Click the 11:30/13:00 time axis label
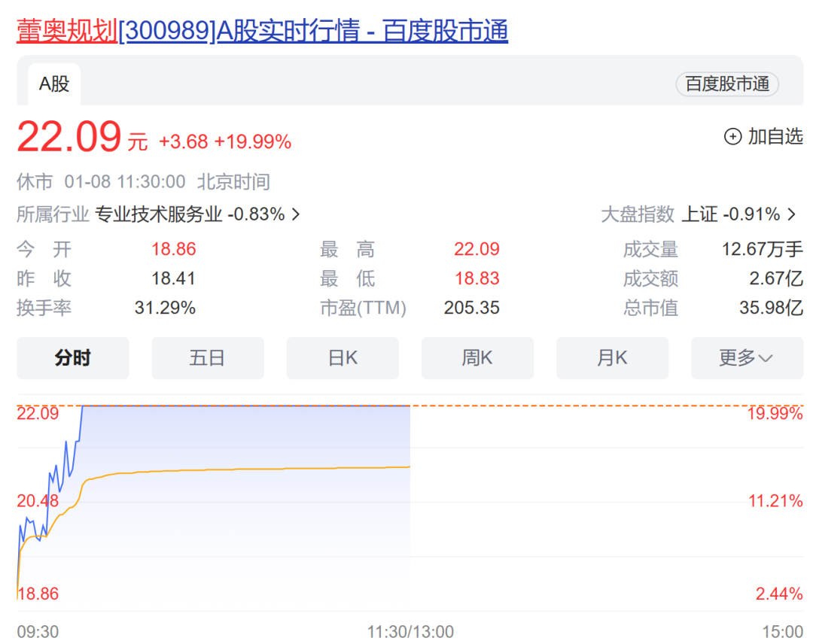Image resolution: width=813 pixels, height=644 pixels. pyautogui.click(x=410, y=631)
